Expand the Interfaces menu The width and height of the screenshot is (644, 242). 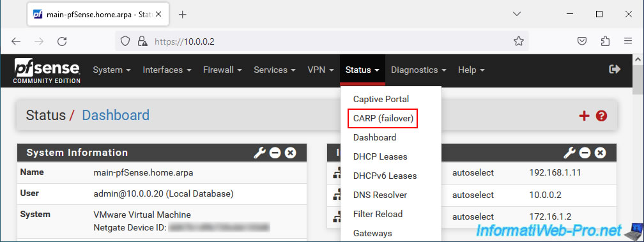point(167,70)
